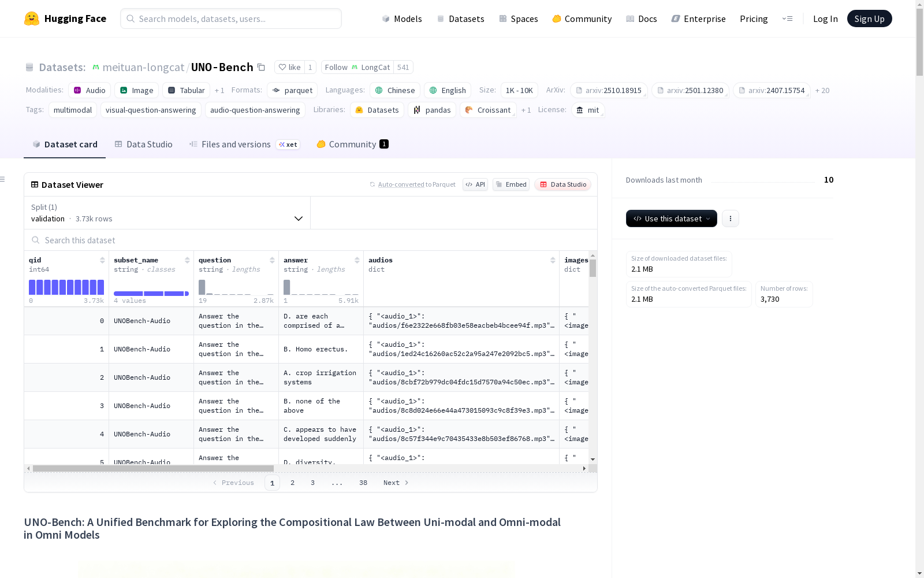Show one more library tag
Image resolution: width=924 pixels, height=578 pixels.
coord(526,110)
